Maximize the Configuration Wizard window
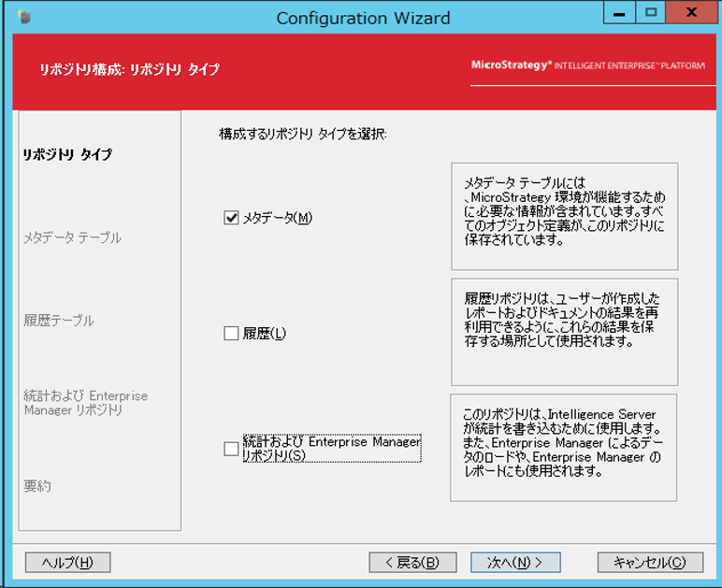Viewport: 722px width, 588px height. 651,12
